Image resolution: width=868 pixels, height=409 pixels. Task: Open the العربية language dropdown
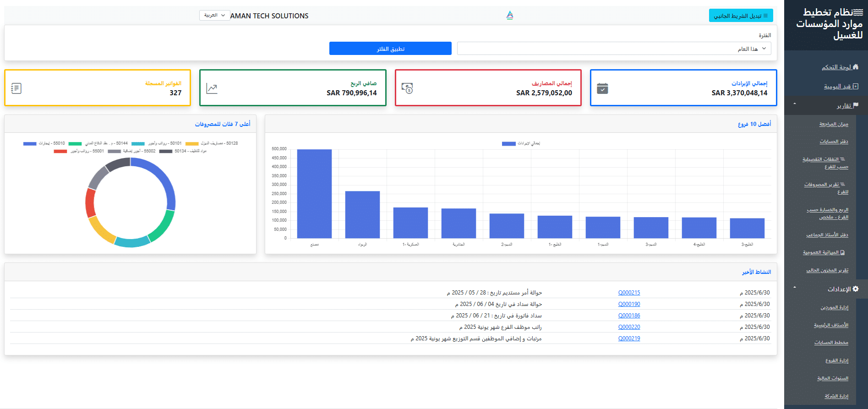(214, 15)
